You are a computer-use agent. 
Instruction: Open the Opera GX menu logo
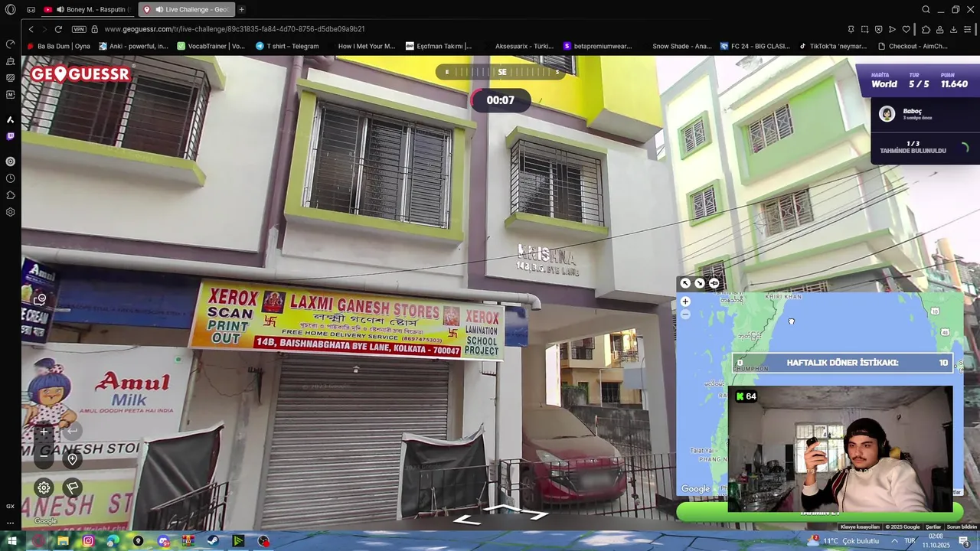11,9
